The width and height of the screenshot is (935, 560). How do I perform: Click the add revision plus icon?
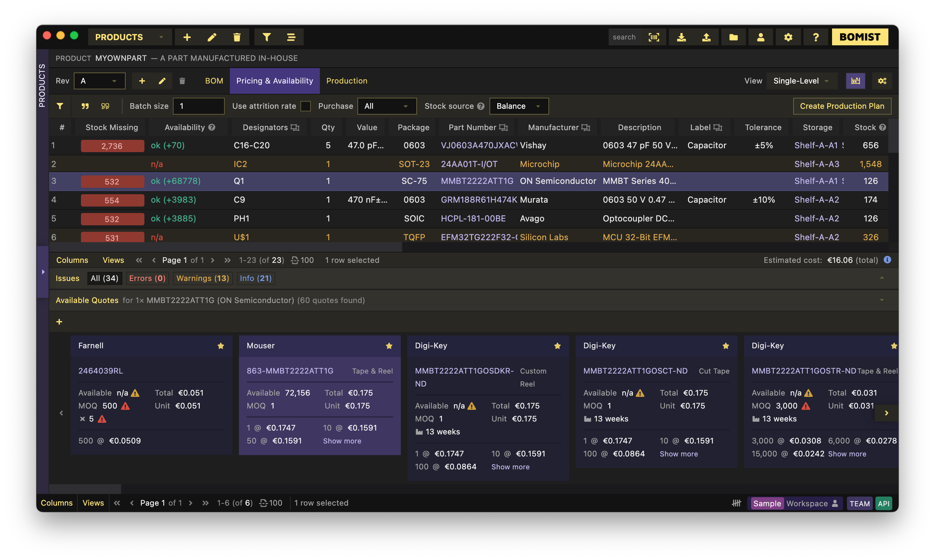coord(142,81)
